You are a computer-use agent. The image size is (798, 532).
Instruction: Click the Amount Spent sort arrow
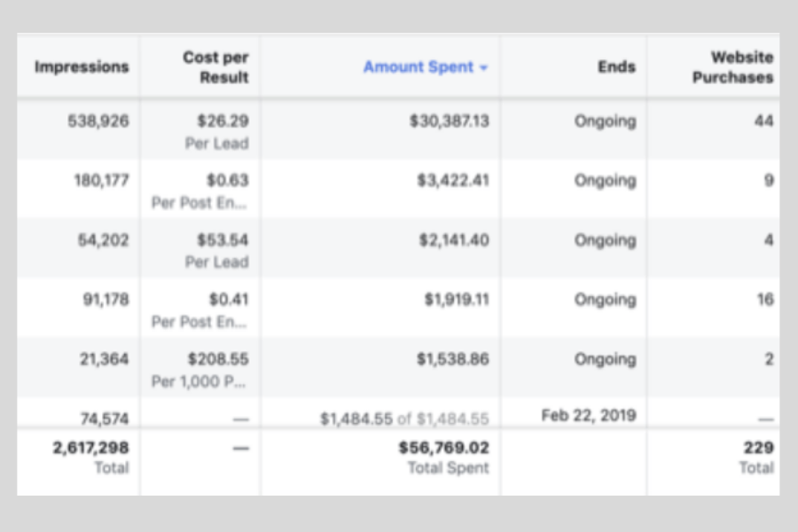click(x=484, y=69)
